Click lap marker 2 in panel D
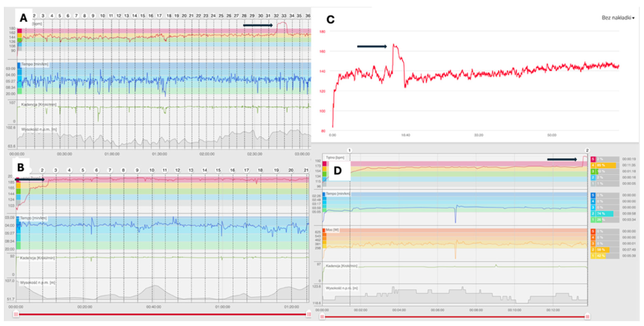This screenshot has height=326, width=644. pyautogui.click(x=587, y=150)
